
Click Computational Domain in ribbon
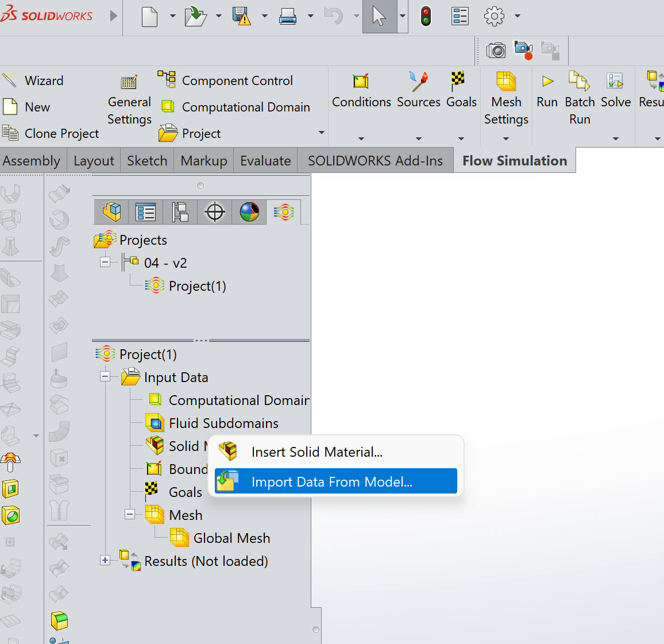point(236,107)
